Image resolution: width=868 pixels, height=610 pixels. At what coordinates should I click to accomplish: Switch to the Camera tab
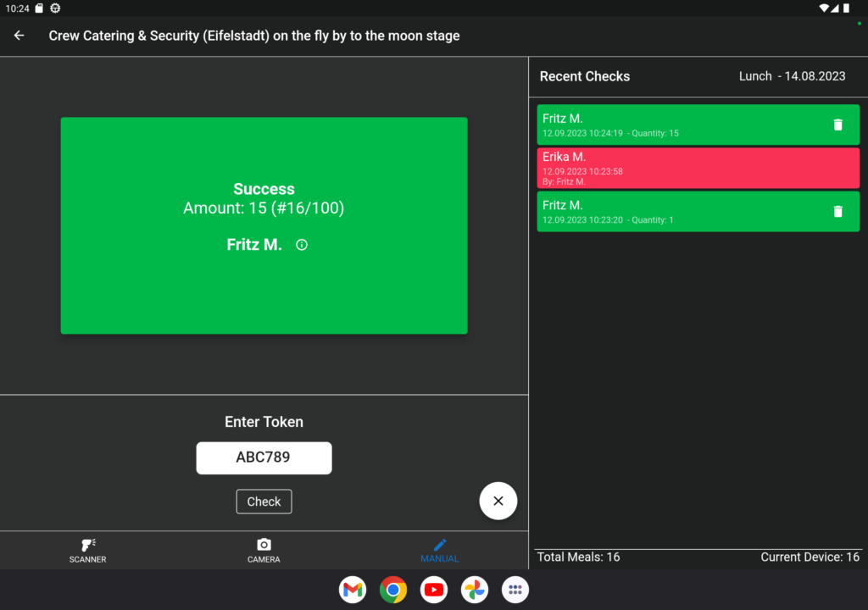click(264, 551)
